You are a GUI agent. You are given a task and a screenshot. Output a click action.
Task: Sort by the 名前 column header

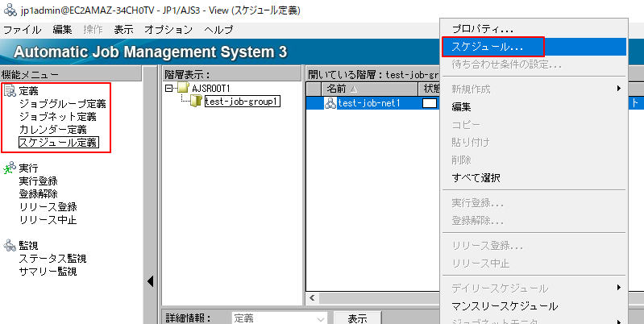point(368,89)
